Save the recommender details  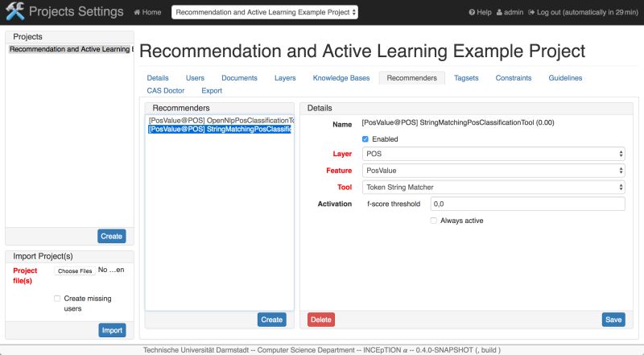(613, 320)
